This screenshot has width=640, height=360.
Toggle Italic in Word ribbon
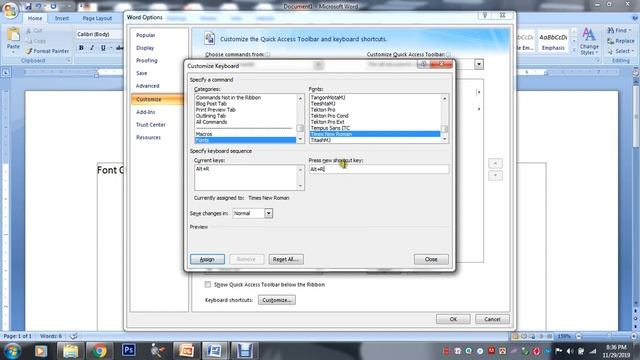[x=92, y=48]
